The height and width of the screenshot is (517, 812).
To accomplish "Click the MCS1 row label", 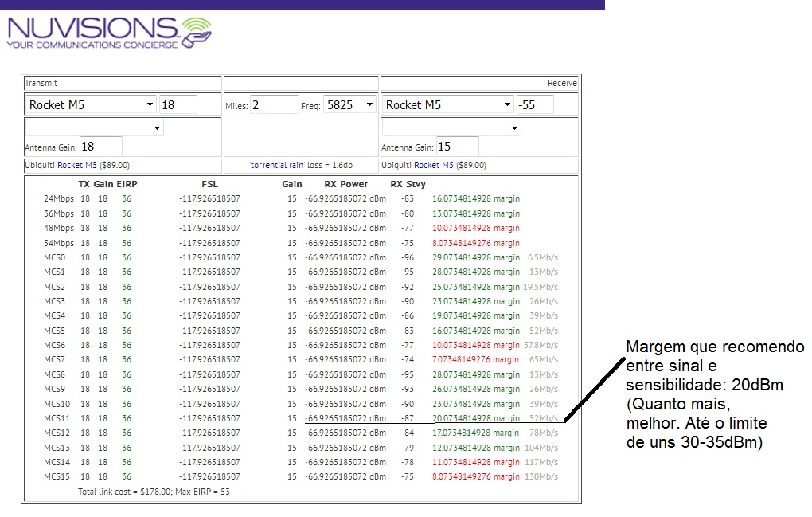I will click(55, 272).
